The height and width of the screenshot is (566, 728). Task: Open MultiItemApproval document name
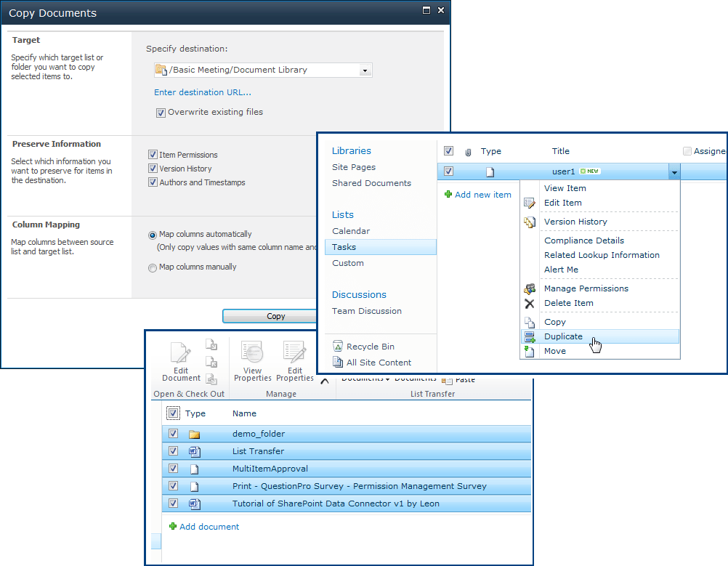click(x=270, y=469)
